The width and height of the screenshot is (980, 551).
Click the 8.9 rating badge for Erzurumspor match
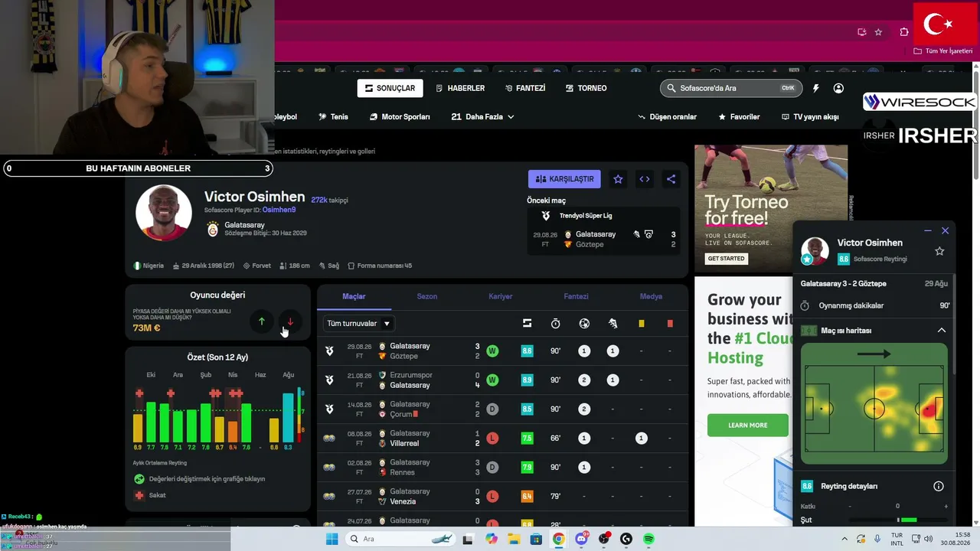(x=527, y=380)
